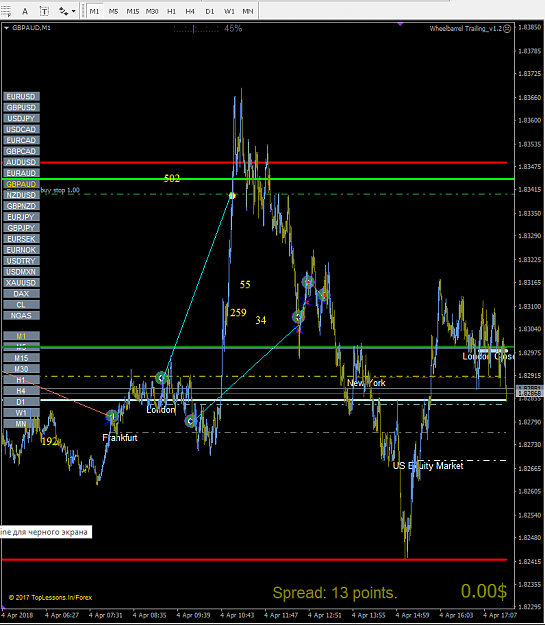Select the Text (A) drawing tool
This screenshot has height=625, width=545.
coord(25,11)
